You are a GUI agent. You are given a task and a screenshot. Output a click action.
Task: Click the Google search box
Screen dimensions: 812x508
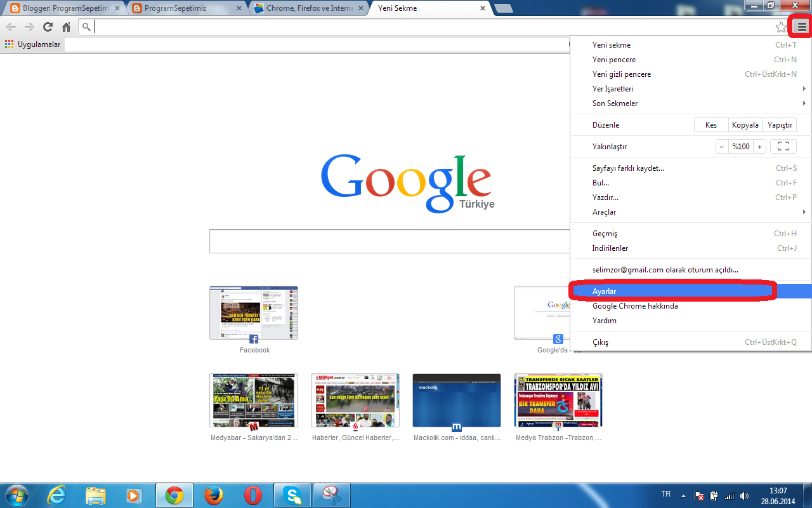point(390,241)
